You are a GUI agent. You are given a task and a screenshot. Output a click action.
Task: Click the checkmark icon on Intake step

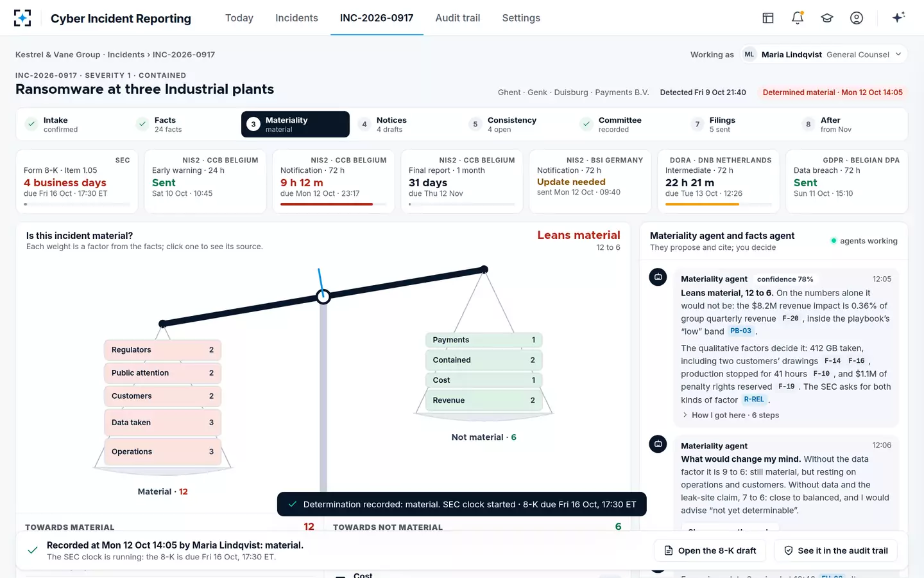(x=31, y=125)
